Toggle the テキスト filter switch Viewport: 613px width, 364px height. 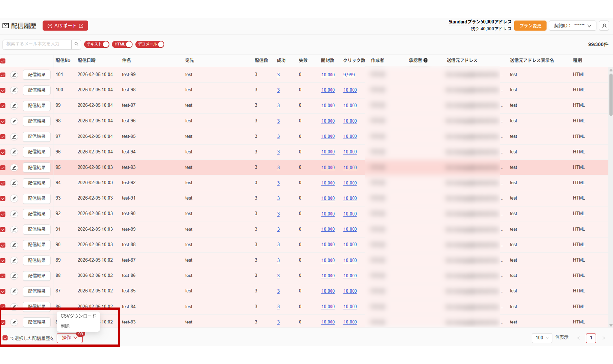[x=97, y=44]
